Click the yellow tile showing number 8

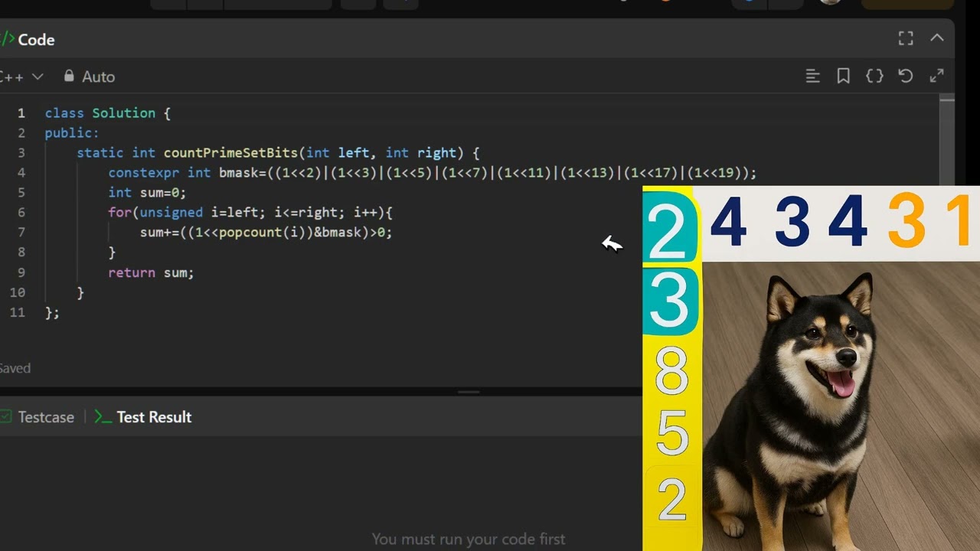pyautogui.click(x=672, y=370)
